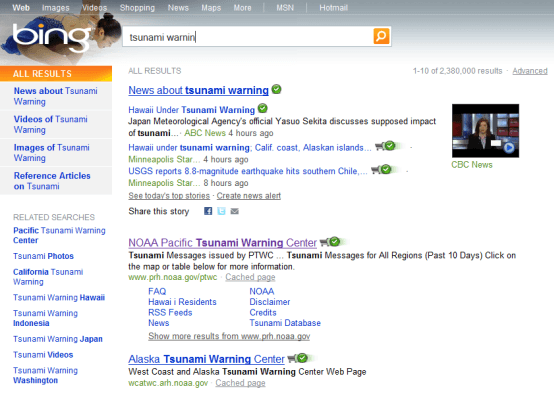Search Tsunami Videos related search
The width and height of the screenshot is (554, 395).
pyautogui.click(x=43, y=354)
